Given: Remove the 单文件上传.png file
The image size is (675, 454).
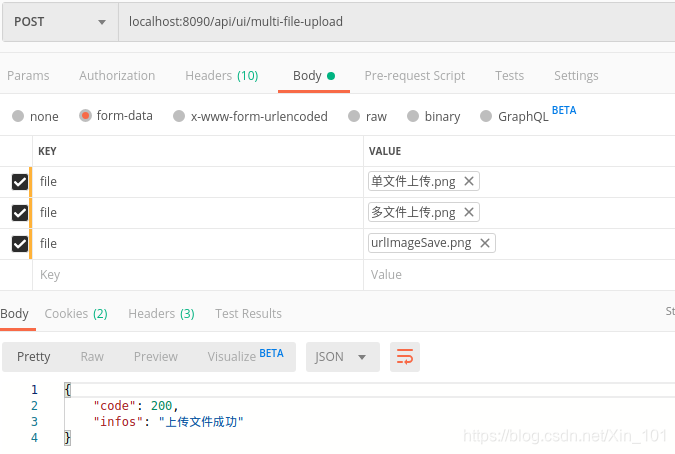Looking at the screenshot, I should (469, 181).
